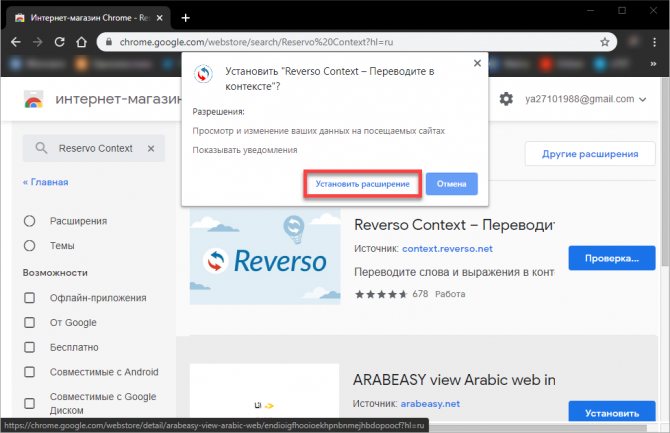Go back using the browser back arrow

pos(16,42)
